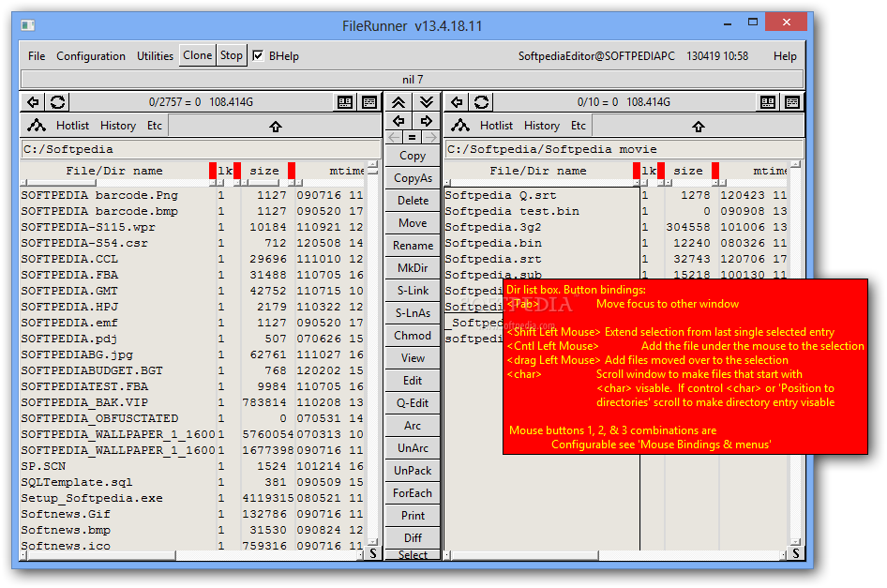The height and width of the screenshot is (588, 887).
Task: Click the double down chevron icon in center column
Action: tap(427, 102)
